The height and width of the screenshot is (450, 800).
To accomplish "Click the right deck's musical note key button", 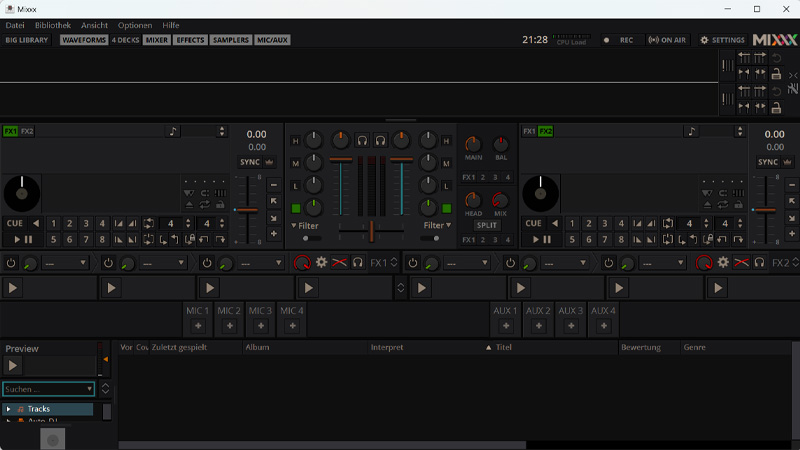I will click(x=691, y=131).
